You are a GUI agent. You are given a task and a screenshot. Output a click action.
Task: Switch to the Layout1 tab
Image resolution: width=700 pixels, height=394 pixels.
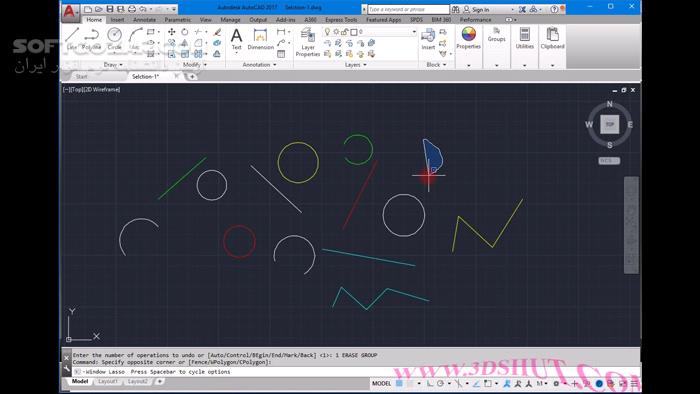pos(108,382)
